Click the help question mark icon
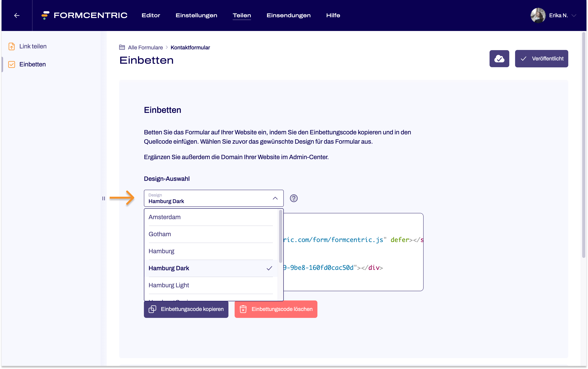 point(294,198)
